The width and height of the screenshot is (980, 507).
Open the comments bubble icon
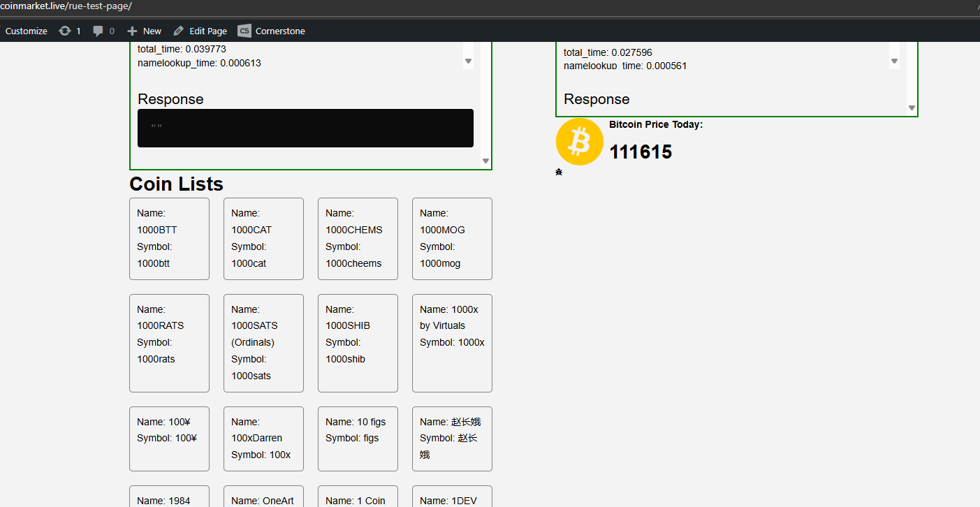pos(98,31)
